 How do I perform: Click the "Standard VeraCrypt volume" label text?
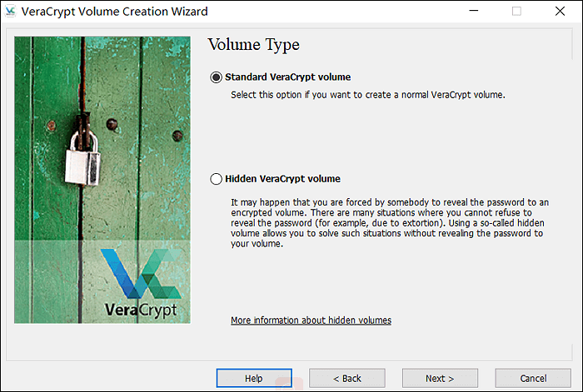[287, 77]
